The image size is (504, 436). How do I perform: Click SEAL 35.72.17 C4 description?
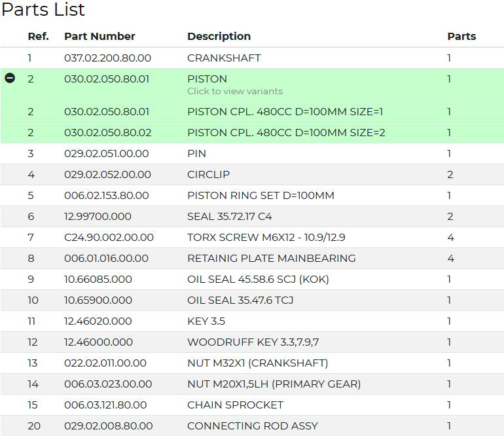pos(230,216)
